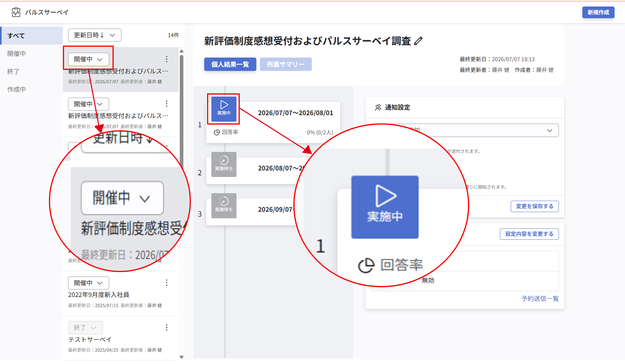Select round 1 date 2026/07/07～2026/08/01
This screenshot has height=364, width=625.
[295, 113]
